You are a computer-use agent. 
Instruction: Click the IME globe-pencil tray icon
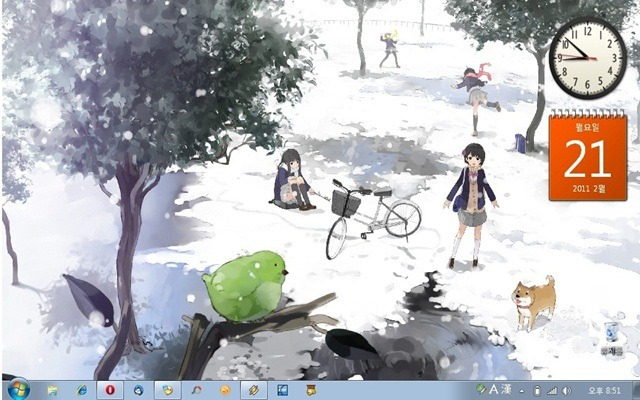tap(481, 389)
